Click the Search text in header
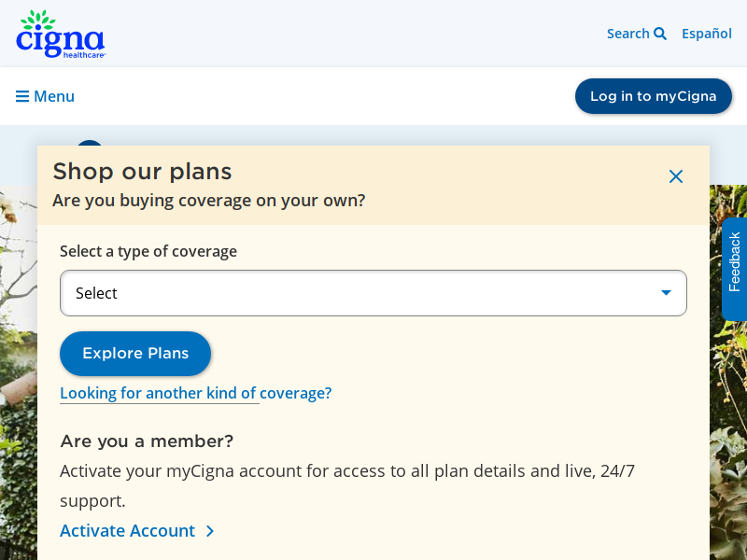Screen dimensions: 747x560 pos(627,34)
